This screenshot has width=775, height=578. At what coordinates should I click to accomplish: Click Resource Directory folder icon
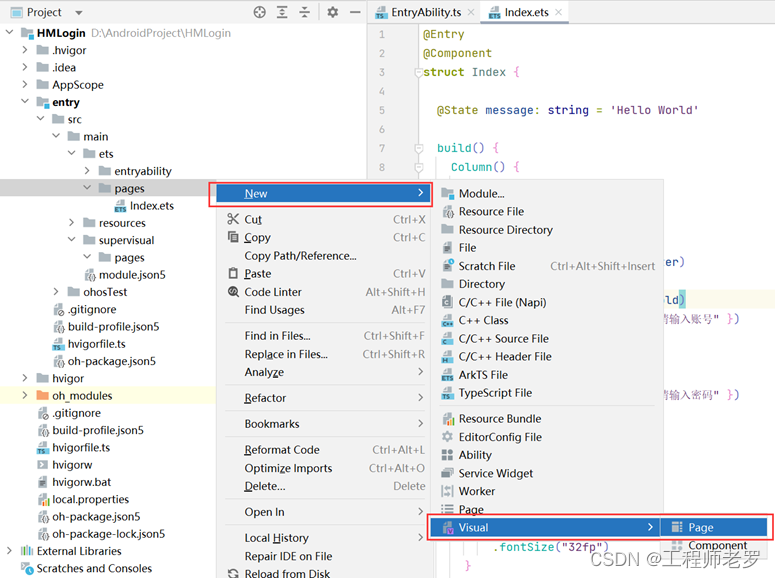pyautogui.click(x=448, y=229)
